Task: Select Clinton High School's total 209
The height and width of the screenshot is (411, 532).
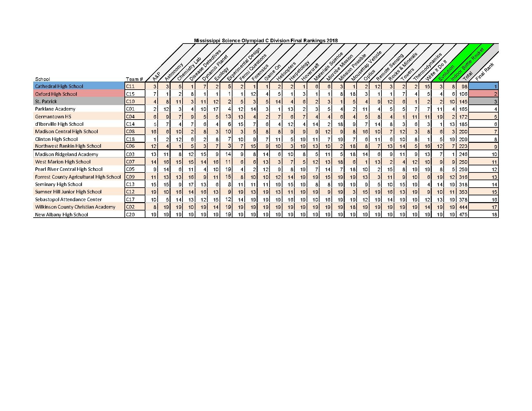Action: pos(463,139)
